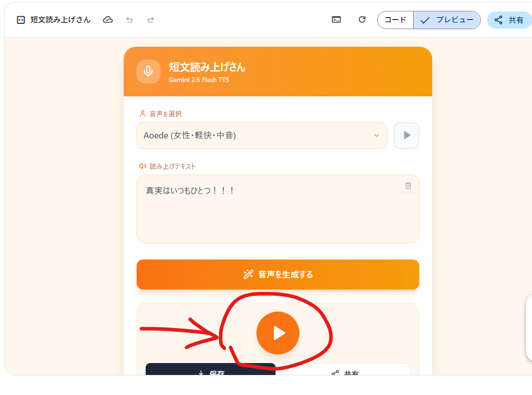The height and width of the screenshot is (395, 532).
Task: Switch to the プレビュー tab
Action: (x=447, y=20)
